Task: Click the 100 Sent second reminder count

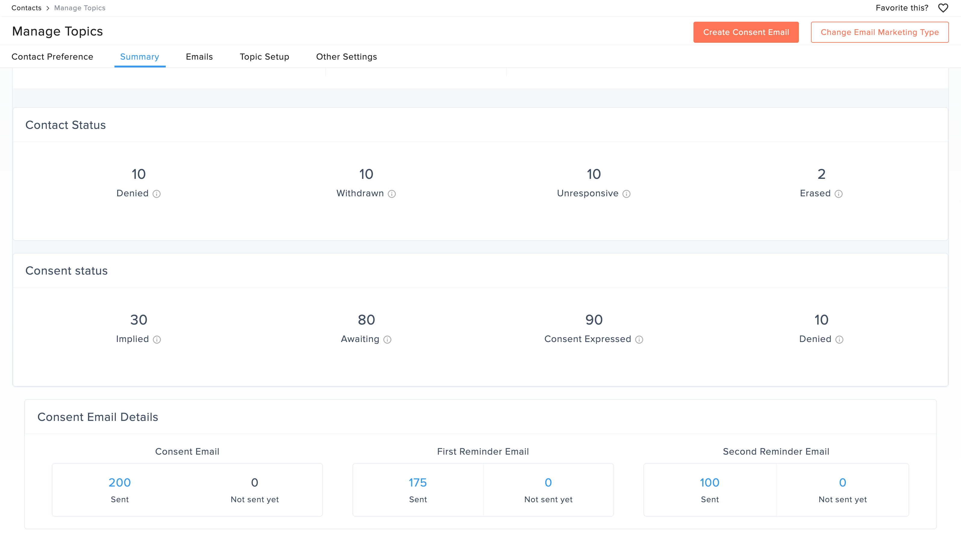Action: (709, 483)
